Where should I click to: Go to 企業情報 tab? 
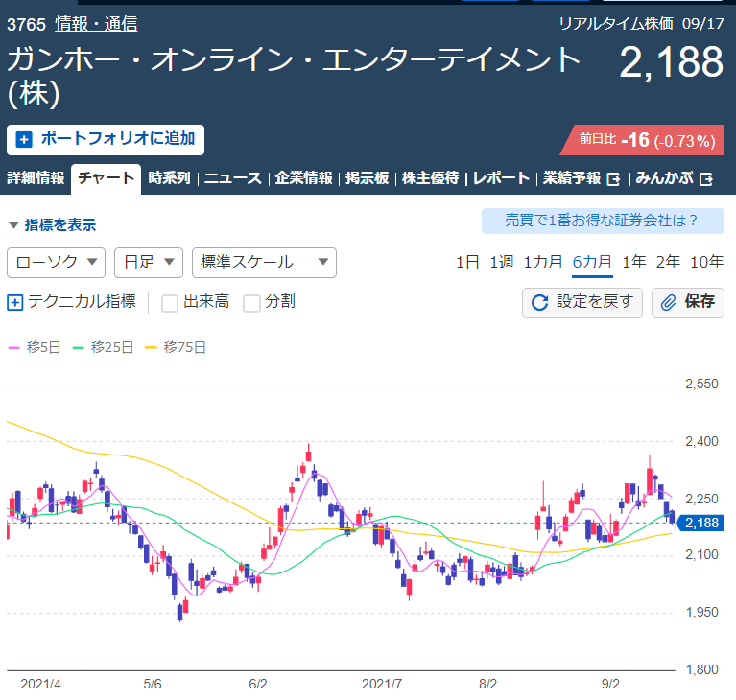click(303, 178)
